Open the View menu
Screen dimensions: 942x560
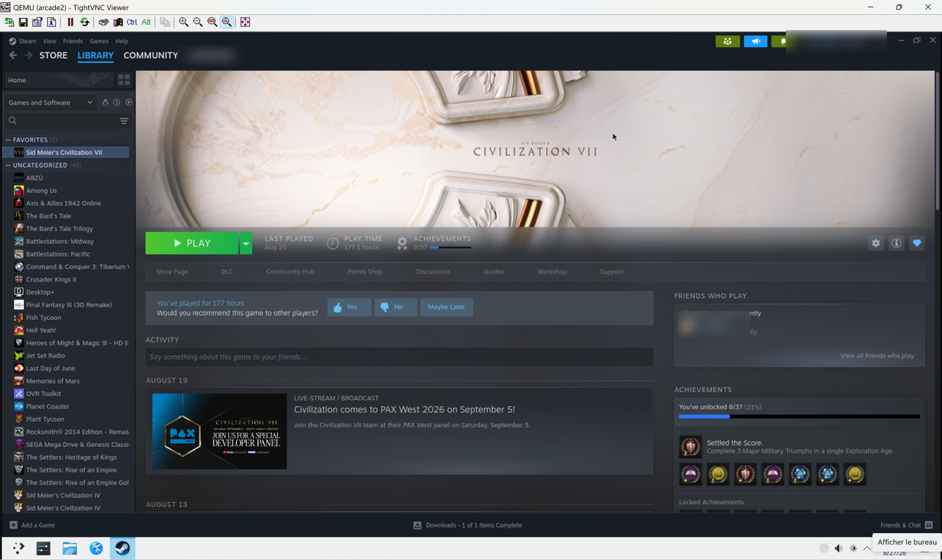(49, 41)
